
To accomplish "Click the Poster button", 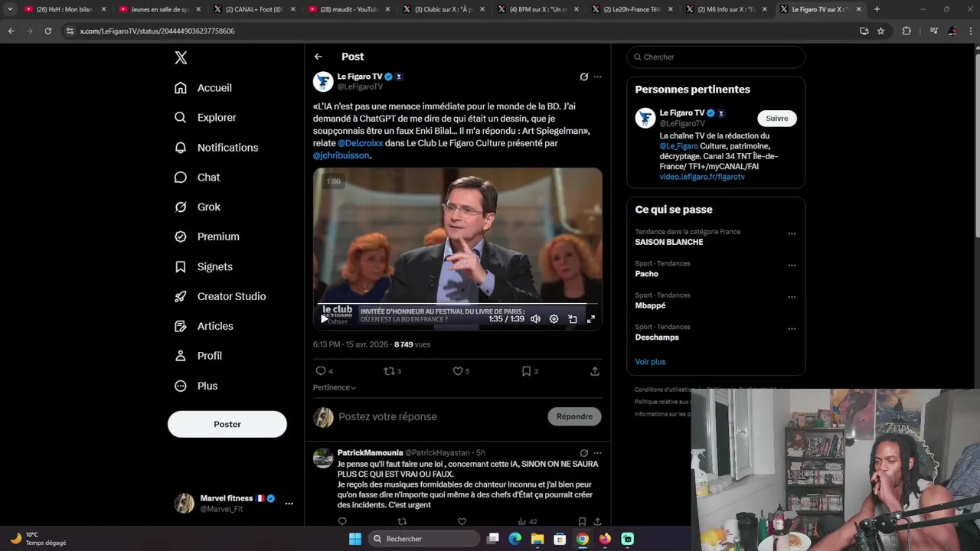I will pyautogui.click(x=227, y=424).
